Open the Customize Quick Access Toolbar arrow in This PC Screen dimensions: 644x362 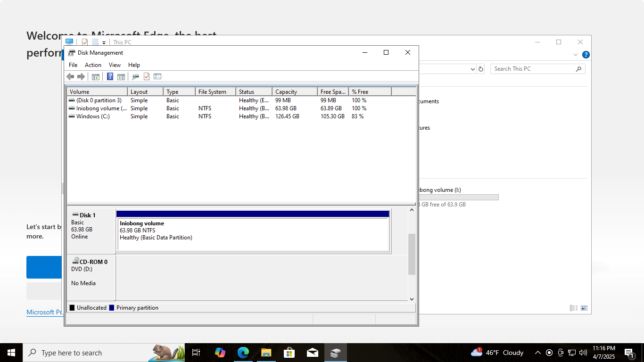(x=104, y=42)
